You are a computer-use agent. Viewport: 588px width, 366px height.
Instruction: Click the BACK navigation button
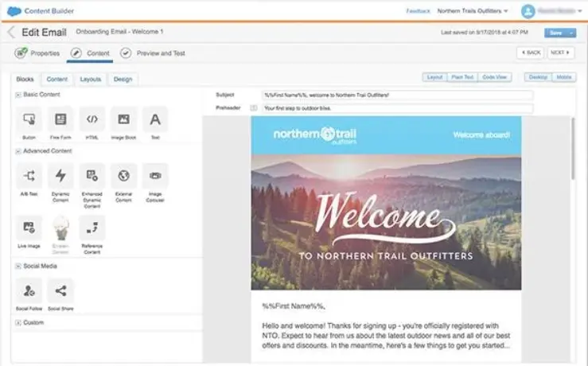[531, 53]
